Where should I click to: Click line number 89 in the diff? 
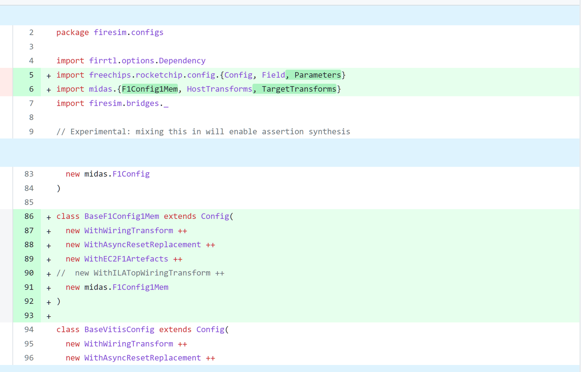pyautogui.click(x=29, y=259)
